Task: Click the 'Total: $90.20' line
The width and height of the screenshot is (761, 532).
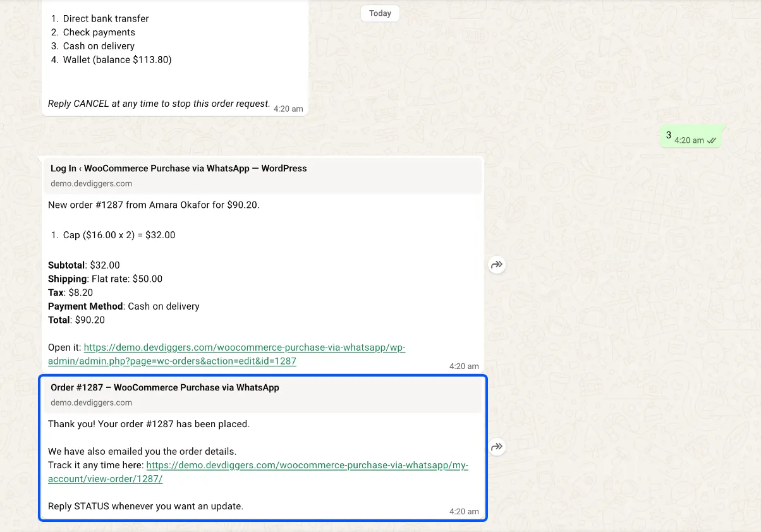Action: [76, 320]
